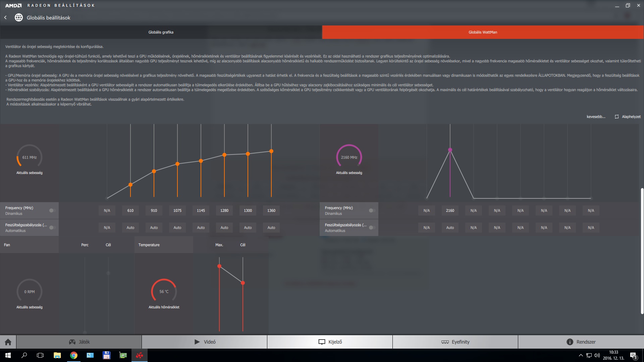Click the Fan section header

tap(29, 245)
